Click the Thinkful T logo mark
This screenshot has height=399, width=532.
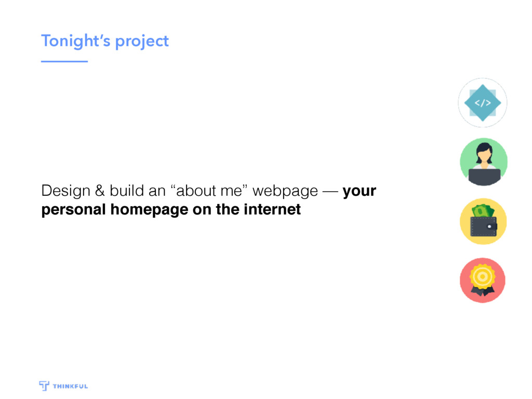point(44,386)
